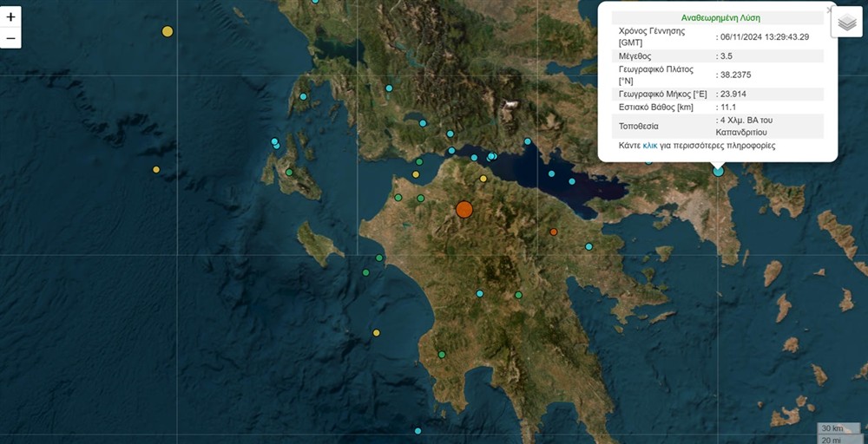Select the green marker on Kefalonia island
Image resolution: width=868 pixels, height=444 pixels.
pyautogui.click(x=289, y=172)
